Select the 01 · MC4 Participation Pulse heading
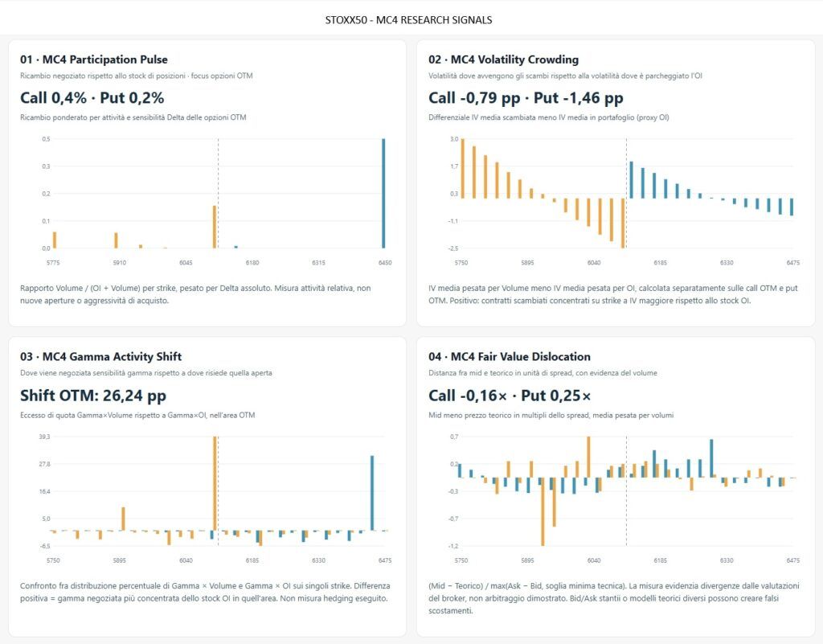The width and height of the screenshot is (823, 644). [94, 59]
